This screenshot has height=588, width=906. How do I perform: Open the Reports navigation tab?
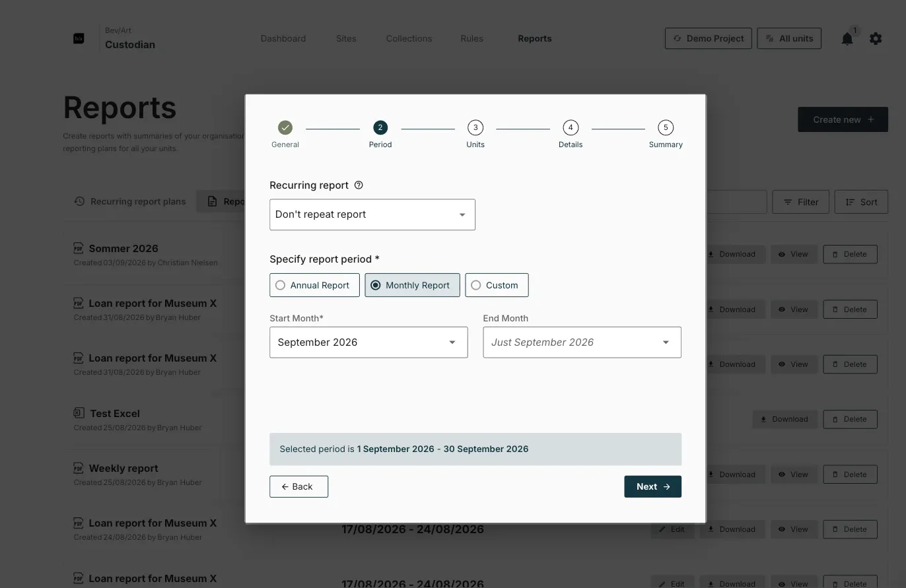pyautogui.click(x=535, y=38)
